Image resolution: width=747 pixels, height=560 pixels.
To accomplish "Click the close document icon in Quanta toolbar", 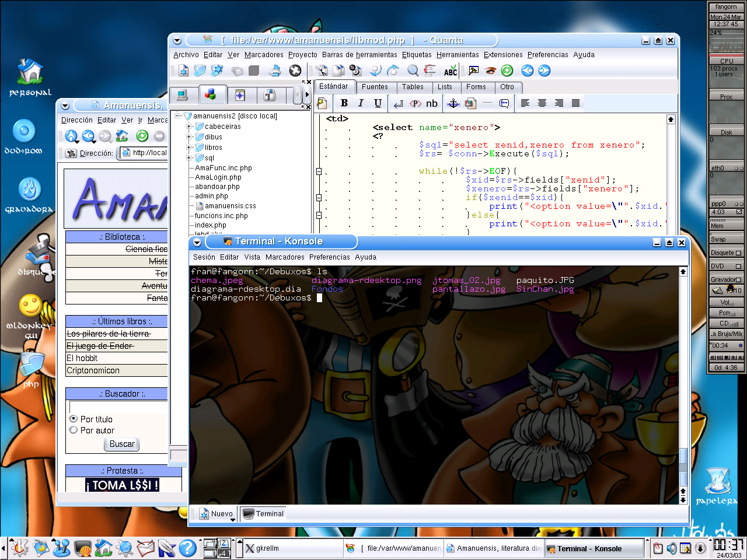I will 295,71.
